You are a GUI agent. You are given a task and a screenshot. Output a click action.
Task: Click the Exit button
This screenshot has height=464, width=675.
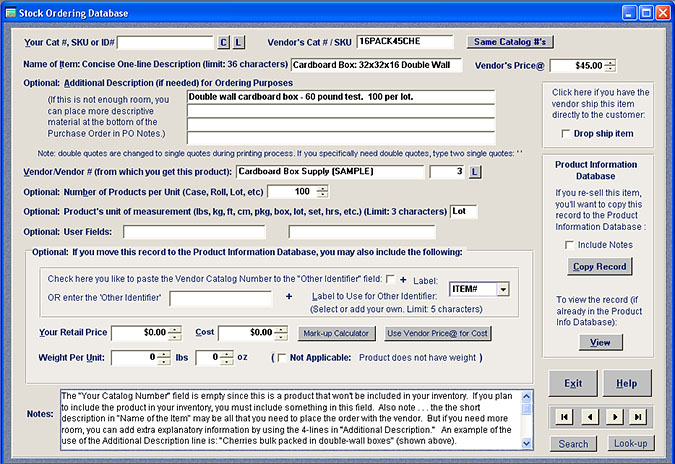573,383
